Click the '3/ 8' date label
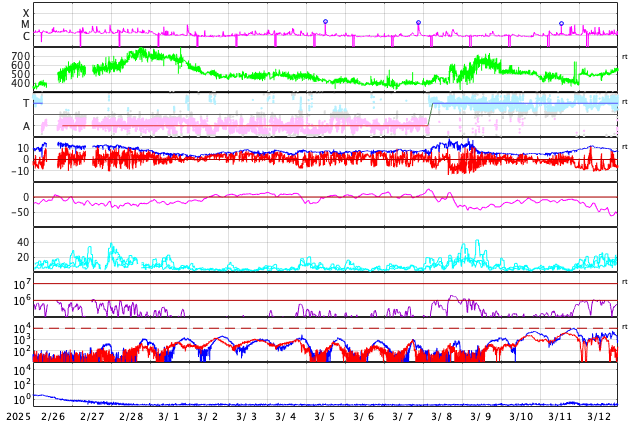This screenshot has width=634, height=424. pyautogui.click(x=442, y=416)
